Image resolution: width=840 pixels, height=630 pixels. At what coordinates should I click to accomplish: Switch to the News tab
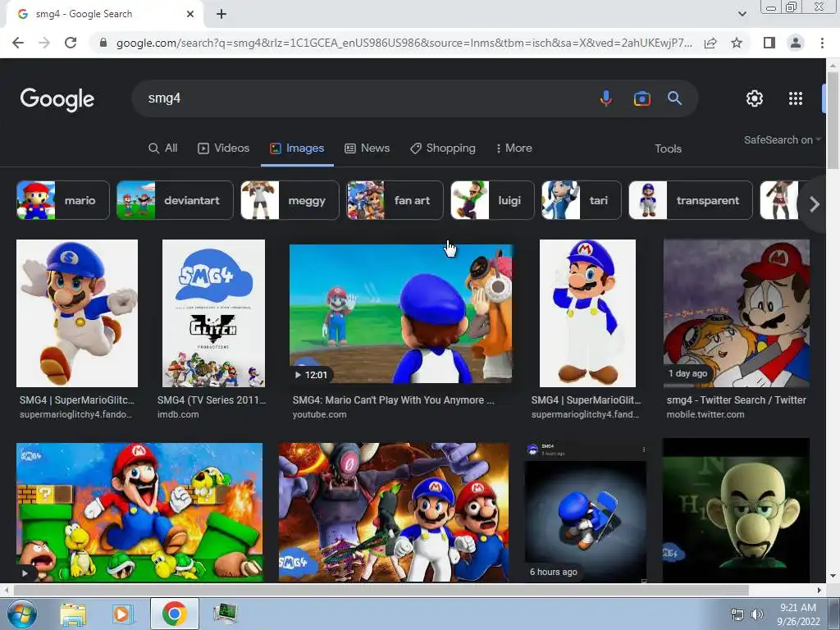click(x=367, y=148)
